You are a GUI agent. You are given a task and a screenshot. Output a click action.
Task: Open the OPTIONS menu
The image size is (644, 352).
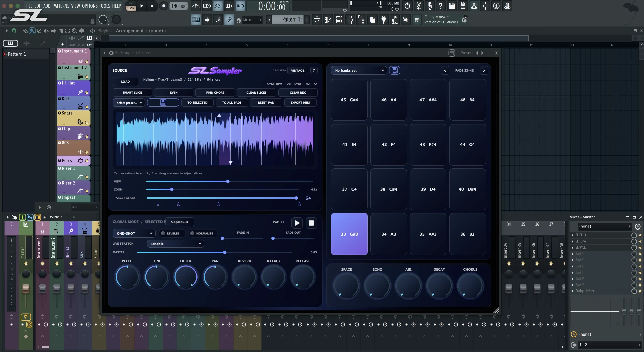(90, 6)
